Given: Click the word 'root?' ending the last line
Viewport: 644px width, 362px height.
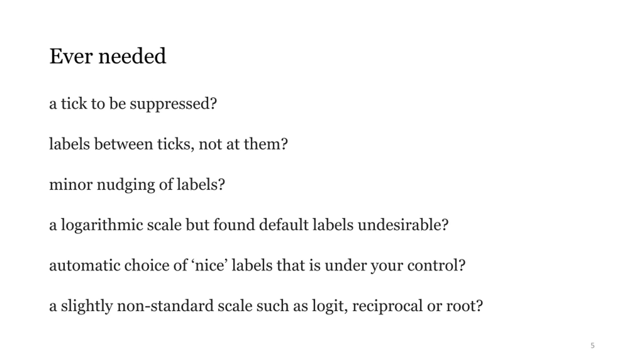Looking at the screenshot, I should click(x=464, y=306).
